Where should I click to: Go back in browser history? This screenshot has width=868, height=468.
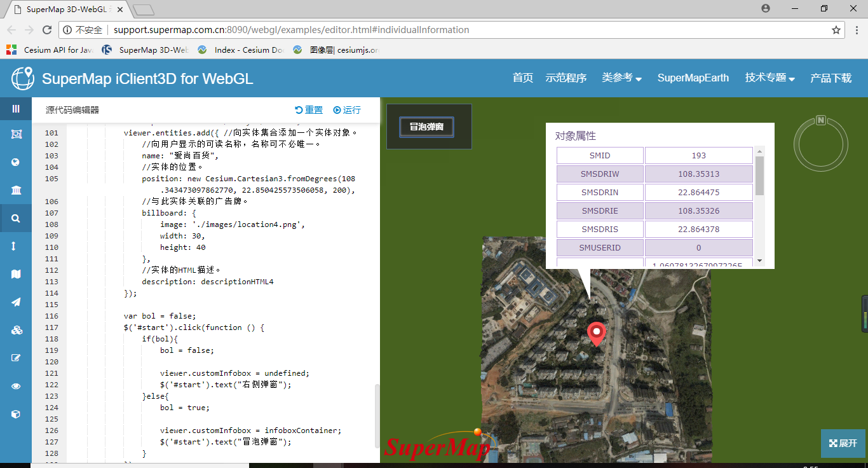[11, 30]
